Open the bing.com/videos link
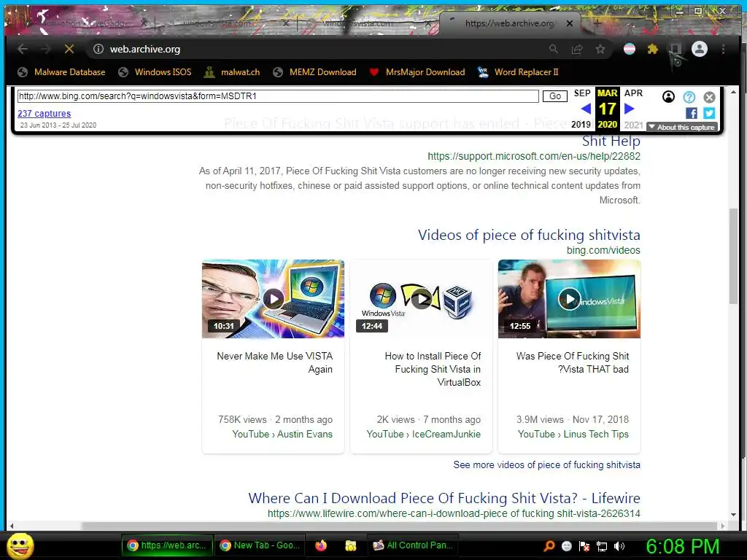The image size is (747, 560). point(603,250)
